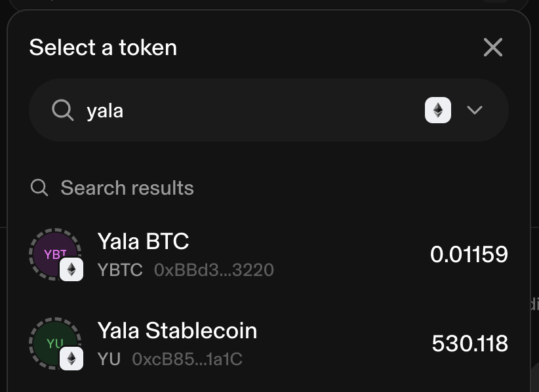Click the YBT token avatar icon
539x392 pixels.
[55, 254]
